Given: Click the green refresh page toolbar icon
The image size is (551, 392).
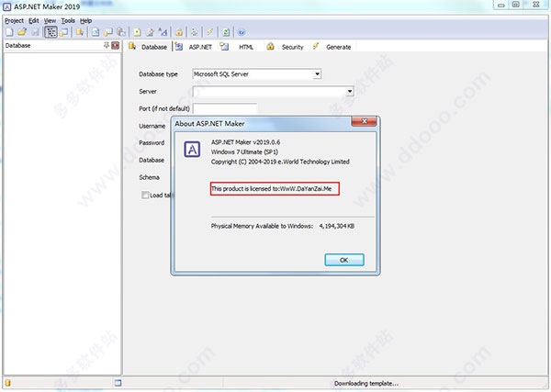Looking at the screenshot, I should pos(226,32).
